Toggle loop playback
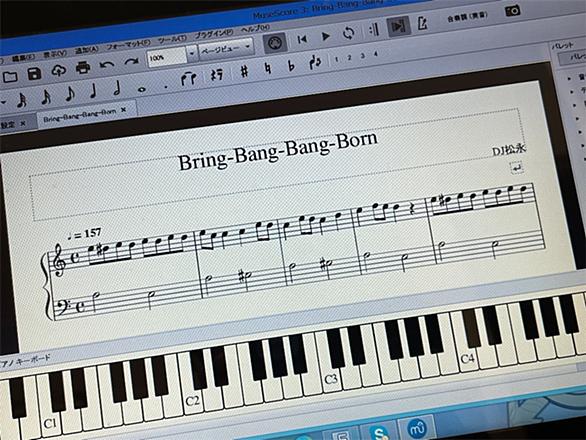The width and height of the screenshot is (586, 440). [348, 33]
